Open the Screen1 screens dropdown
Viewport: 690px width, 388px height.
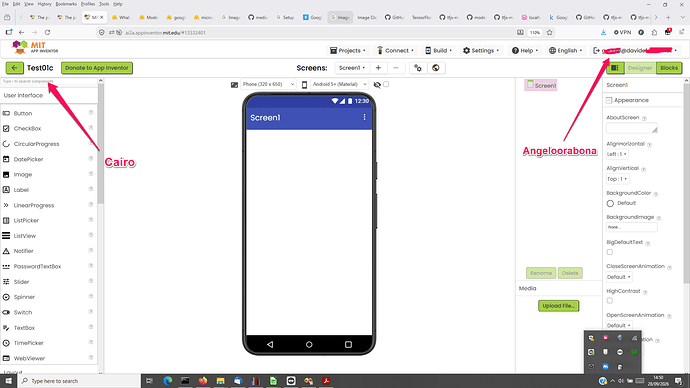tap(352, 68)
